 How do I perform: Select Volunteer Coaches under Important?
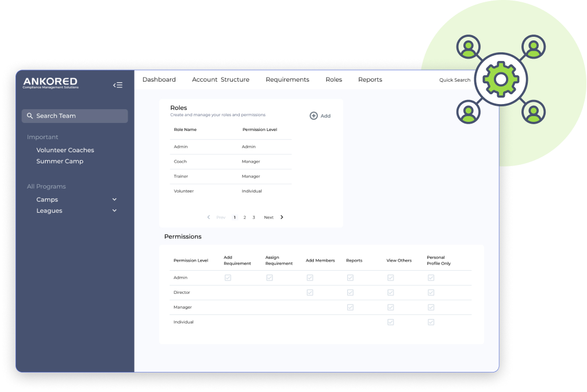(66, 149)
